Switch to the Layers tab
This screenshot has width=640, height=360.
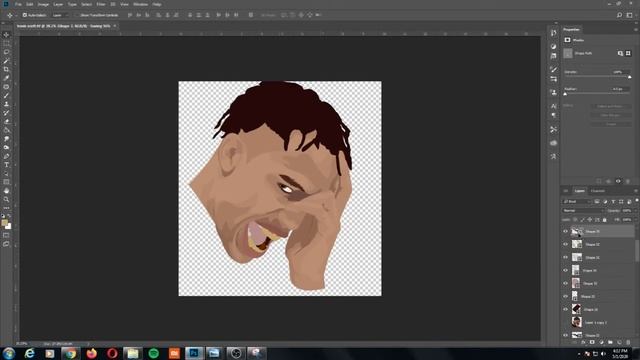click(x=580, y=191)
